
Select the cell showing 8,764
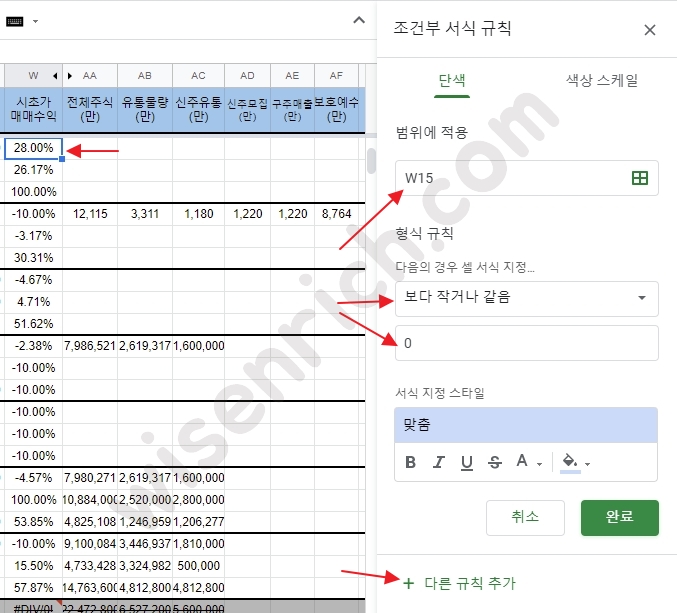point(336,214)
